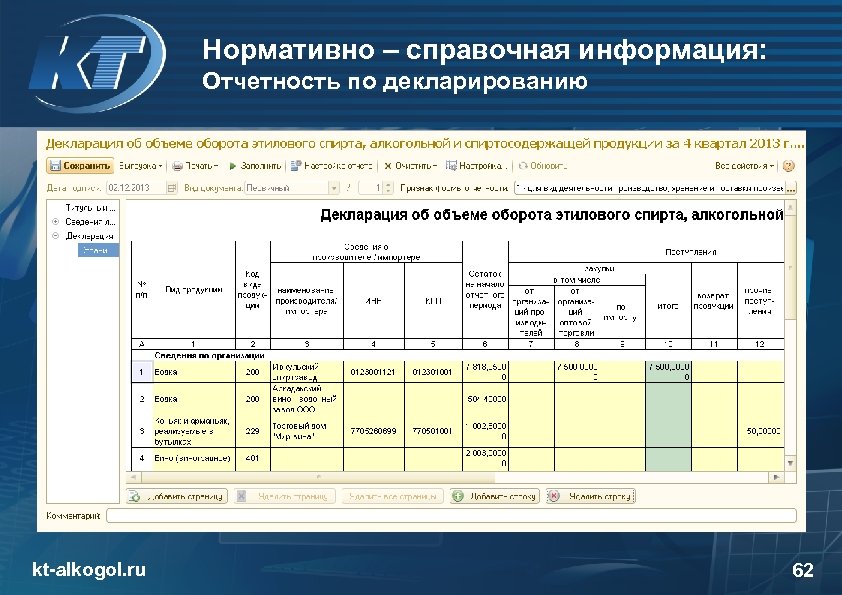The image size is (842, 595).
Task: Click the vertical scrollbar down arrow
Action: pos(790,463)
